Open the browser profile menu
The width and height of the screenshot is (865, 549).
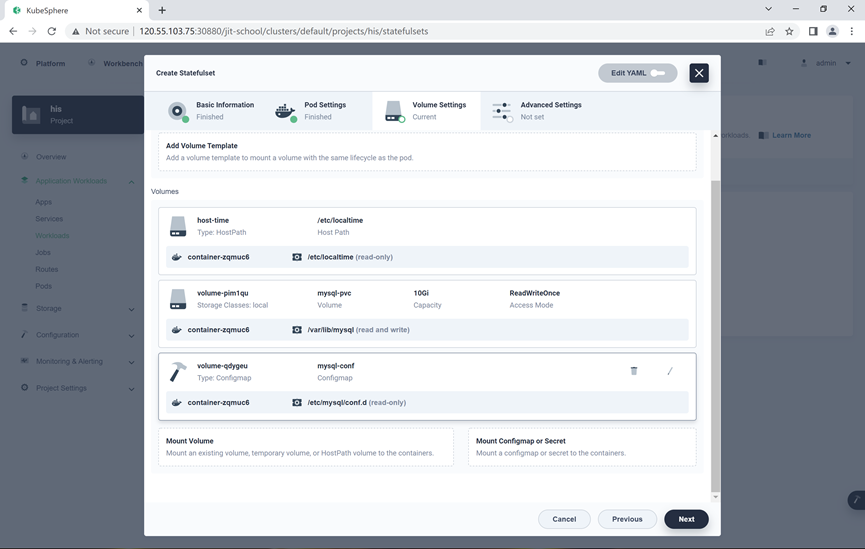click(x=832, y=31)
